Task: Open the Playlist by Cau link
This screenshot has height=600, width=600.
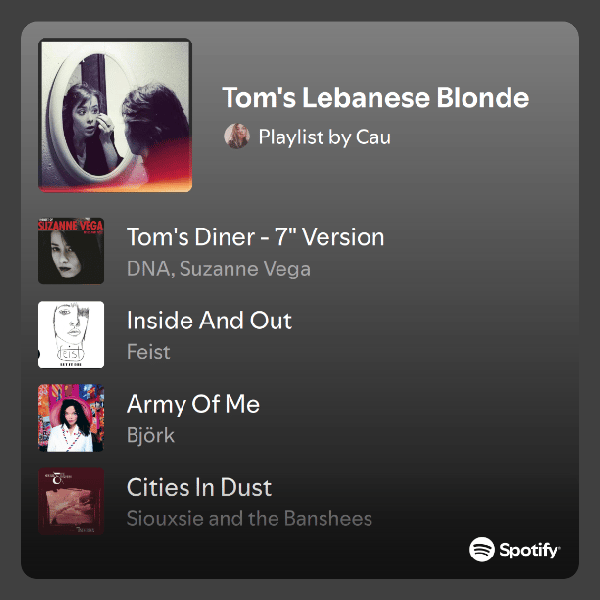Action: point(324,137)
